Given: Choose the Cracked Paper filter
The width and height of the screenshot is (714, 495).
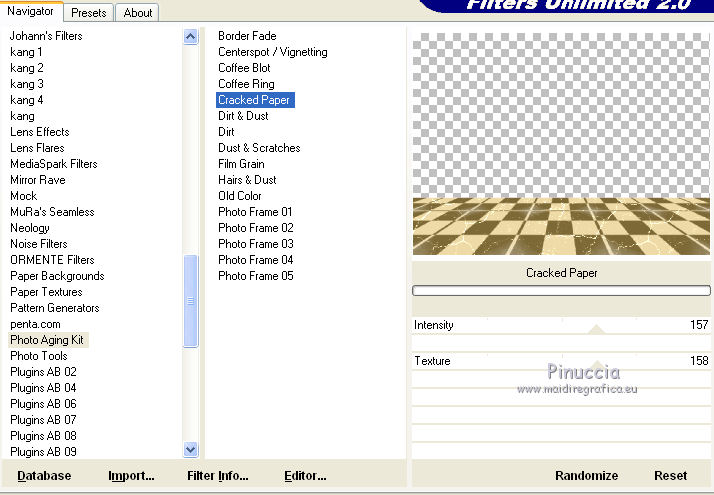Looking at the screenshot, I should point(255,100).
